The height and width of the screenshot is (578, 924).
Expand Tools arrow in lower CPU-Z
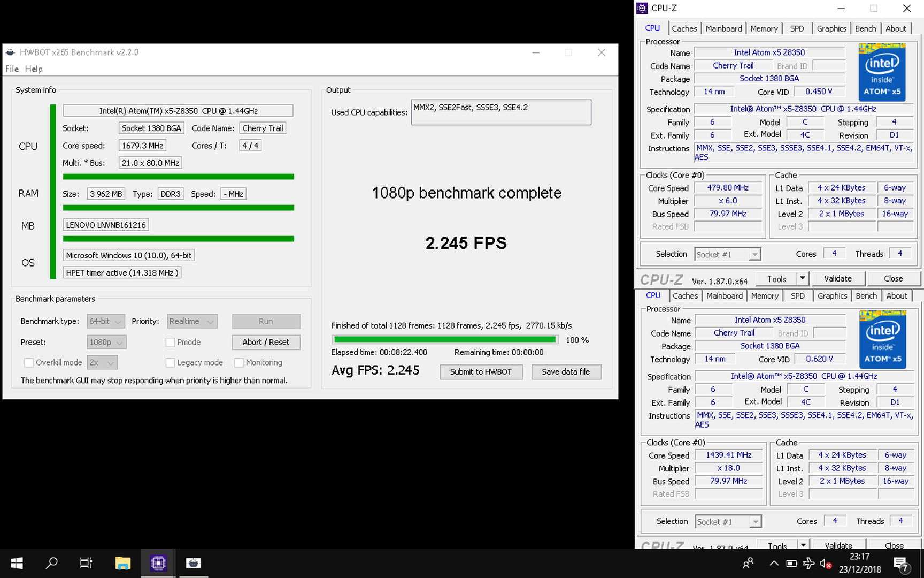click(803, 545)
